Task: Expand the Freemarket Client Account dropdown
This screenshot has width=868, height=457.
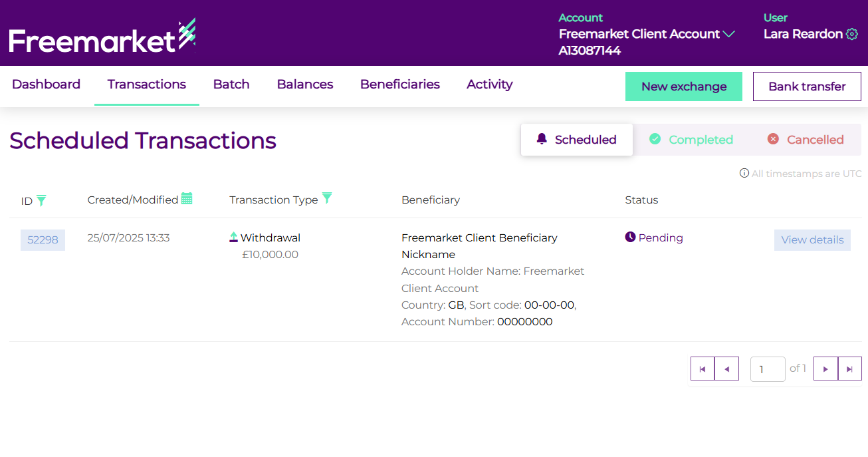Action: pyautogui.click(x=729, y=34)
